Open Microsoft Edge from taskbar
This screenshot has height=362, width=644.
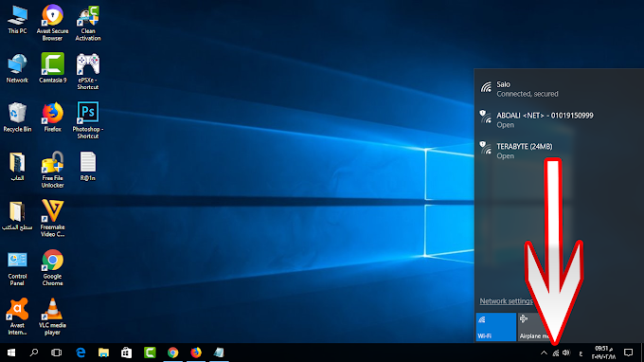80,353
